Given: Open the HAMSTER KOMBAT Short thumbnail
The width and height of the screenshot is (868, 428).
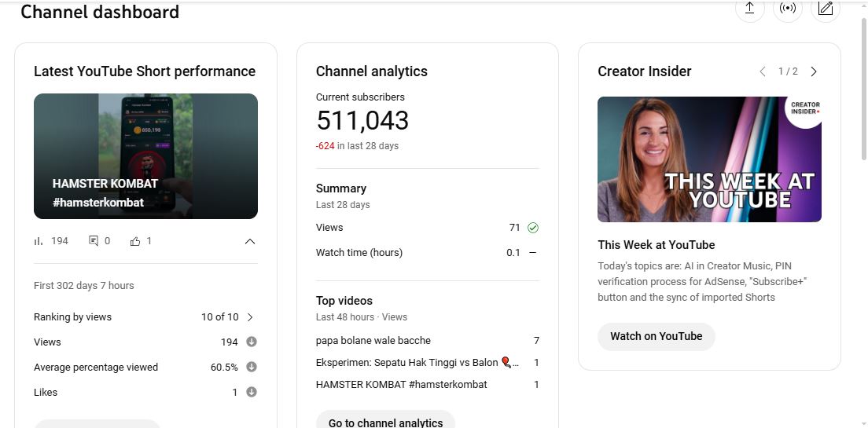Looking at the screenshot, I should pos(145,156).
